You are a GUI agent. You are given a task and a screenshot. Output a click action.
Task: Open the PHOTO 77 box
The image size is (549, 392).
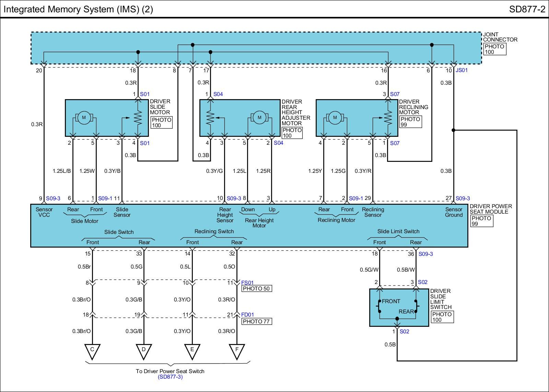[256, 322]
